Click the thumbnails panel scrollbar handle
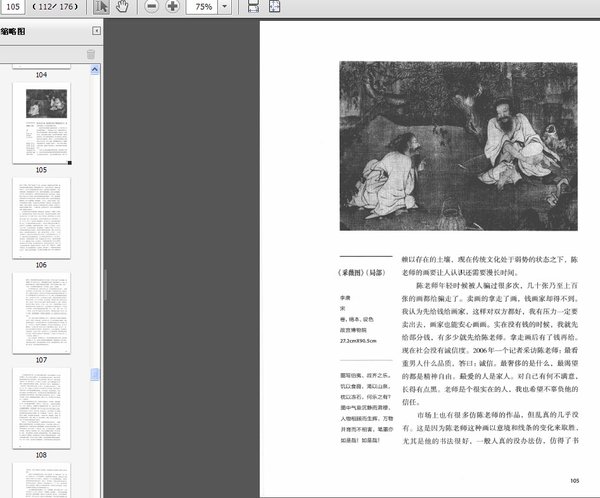The image size is (600, 498). (x=96, y=373)
